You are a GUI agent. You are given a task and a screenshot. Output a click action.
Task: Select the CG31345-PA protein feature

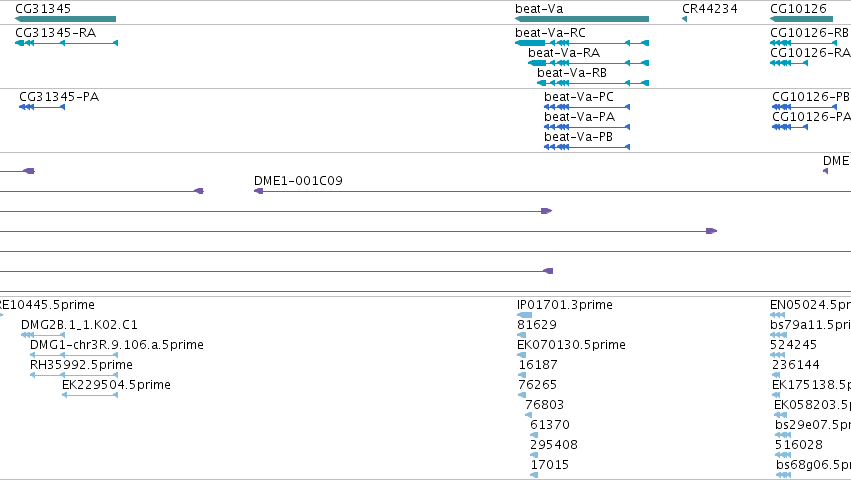point(42,107)
